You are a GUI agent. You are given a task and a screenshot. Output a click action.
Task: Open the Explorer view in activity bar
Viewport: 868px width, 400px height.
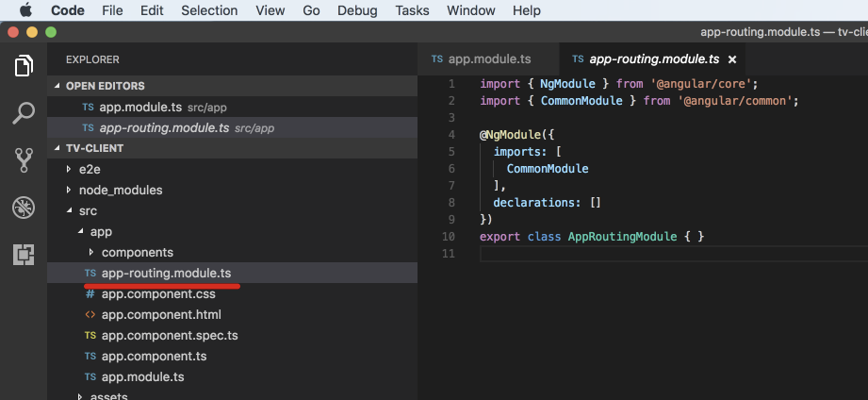coord(24,66)
